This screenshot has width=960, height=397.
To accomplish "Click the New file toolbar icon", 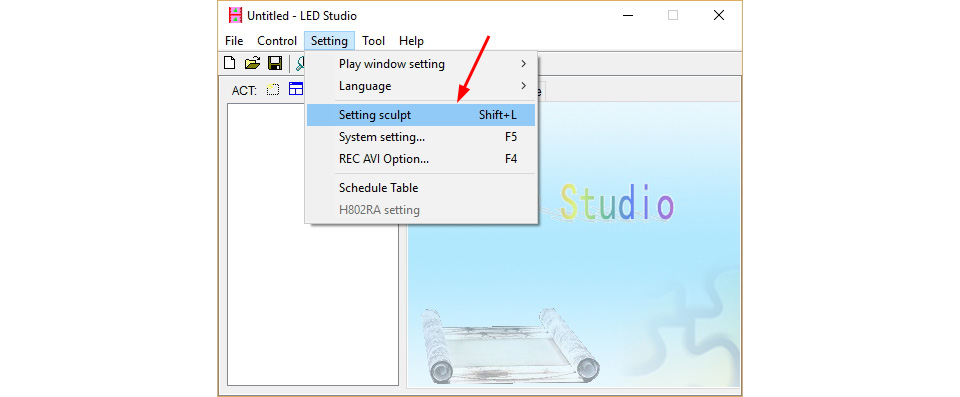I will (x=230, y=62).
